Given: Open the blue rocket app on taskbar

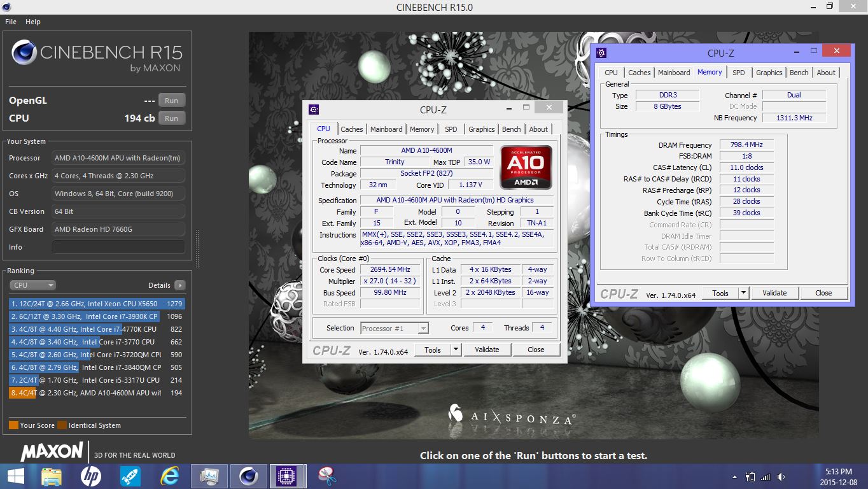Looking at the screenshot, I should click(130, 476).
